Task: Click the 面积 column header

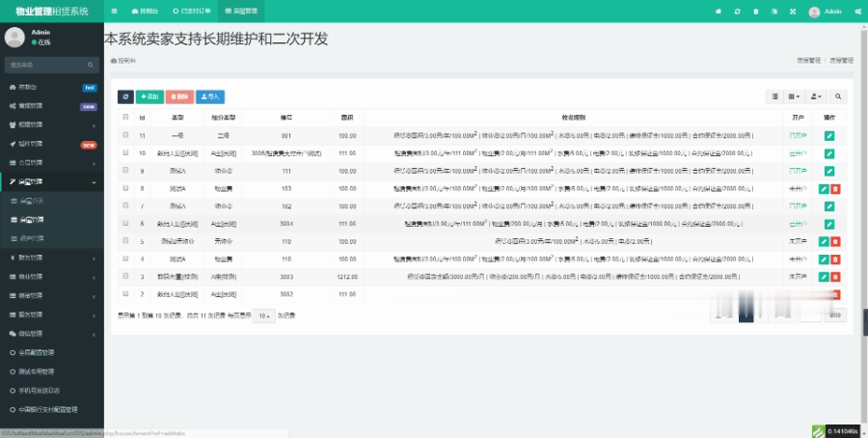Action: coord(347,118)
